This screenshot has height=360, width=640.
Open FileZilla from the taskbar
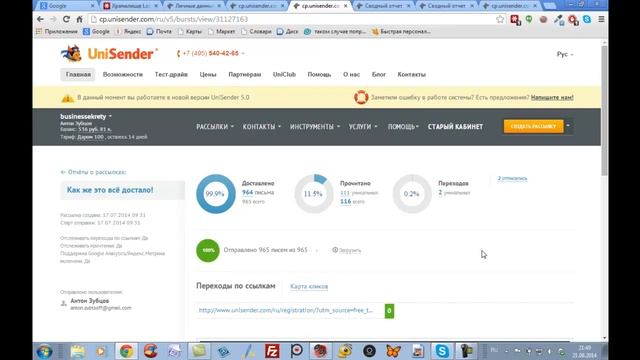[x=272, y=351]
